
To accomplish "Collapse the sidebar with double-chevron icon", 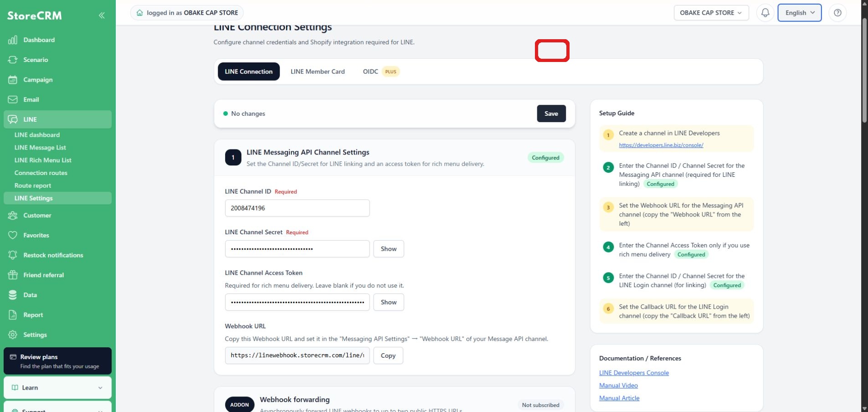I will click(102, 15).
